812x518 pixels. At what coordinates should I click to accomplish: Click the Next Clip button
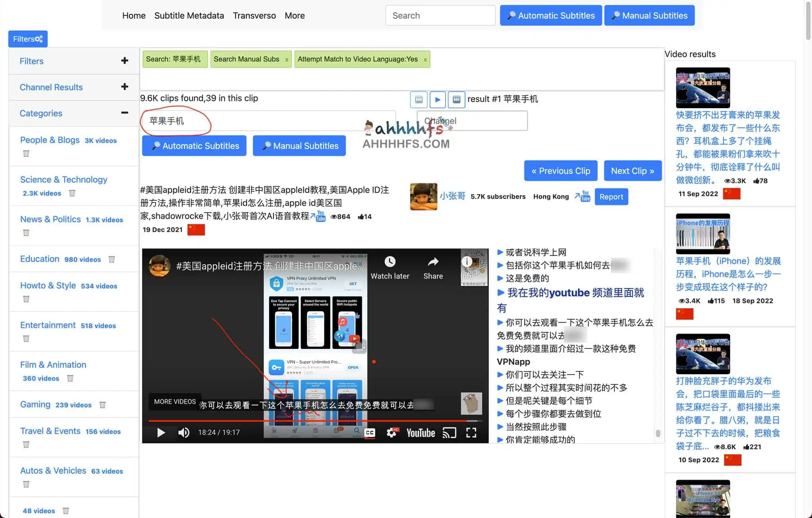[x=633, y=171]
